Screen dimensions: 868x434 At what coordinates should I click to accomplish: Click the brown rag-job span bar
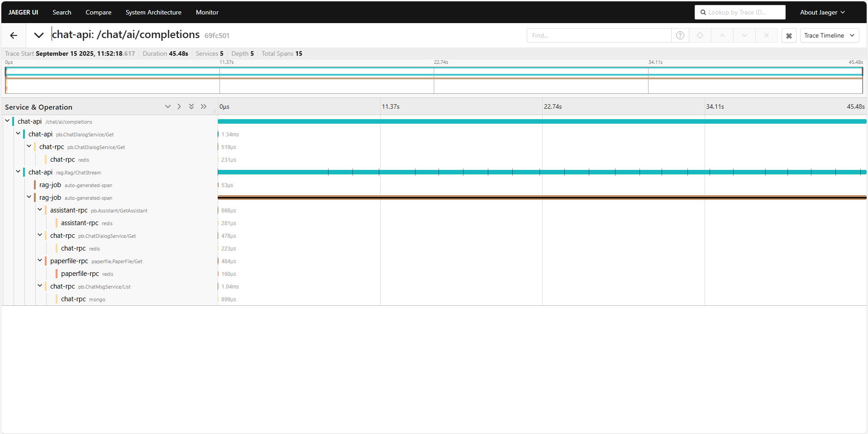click(542, 198)
